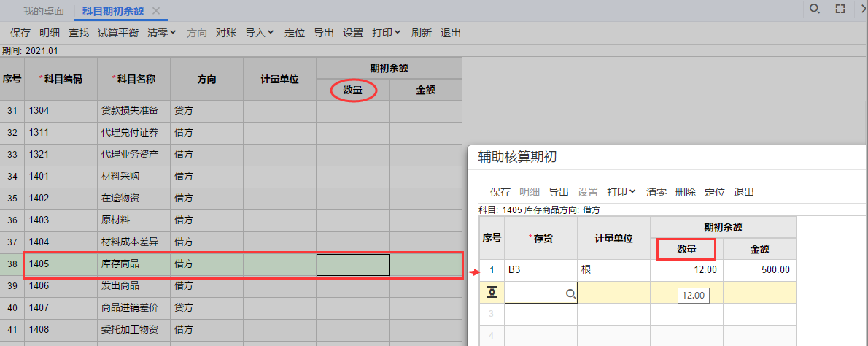
Task: Click the 500.00 amount cell
Action: [x=759, y=270]
